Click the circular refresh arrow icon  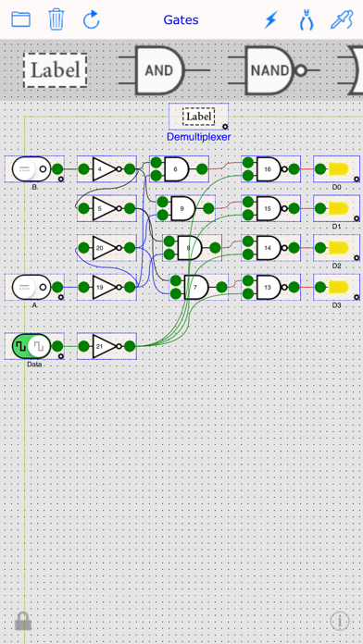[92, 19]
